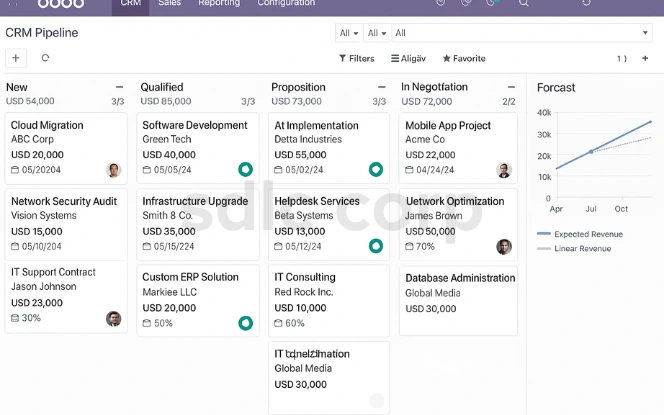Click calendar icon on Helpdesk Services card

[278, 246]
